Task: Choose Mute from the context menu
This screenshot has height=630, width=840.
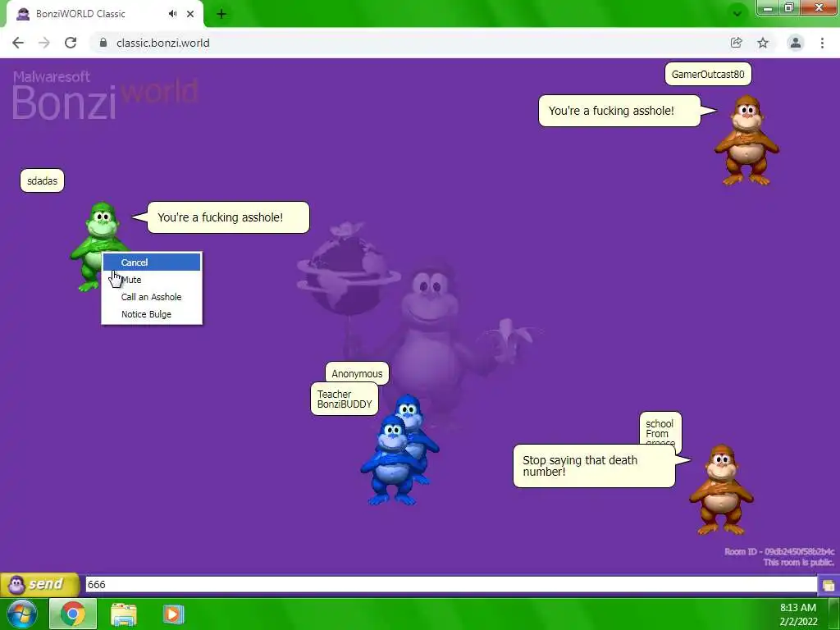Action: pos(152,280)
